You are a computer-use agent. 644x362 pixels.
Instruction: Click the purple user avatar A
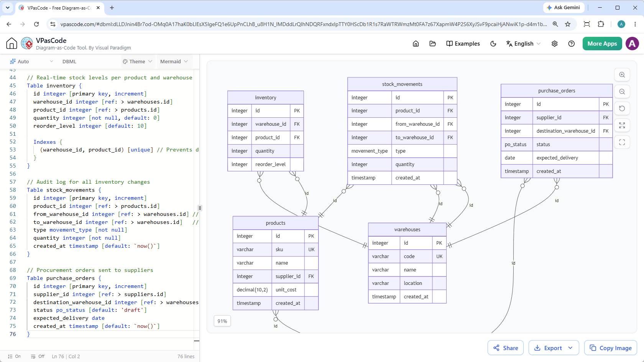tap(632, 44)
